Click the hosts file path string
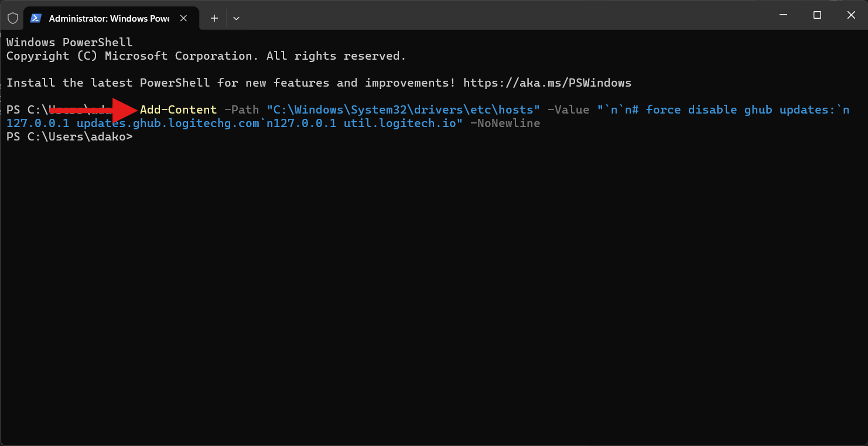 point(402,109)
